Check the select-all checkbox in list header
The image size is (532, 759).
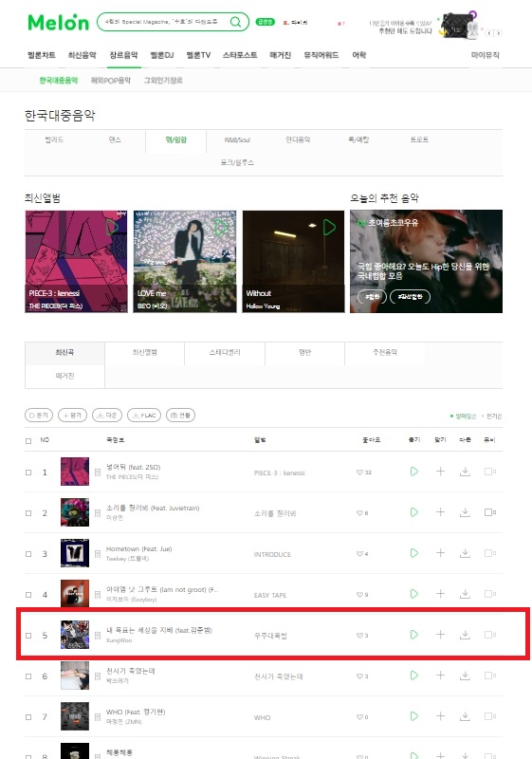[28, 440]
